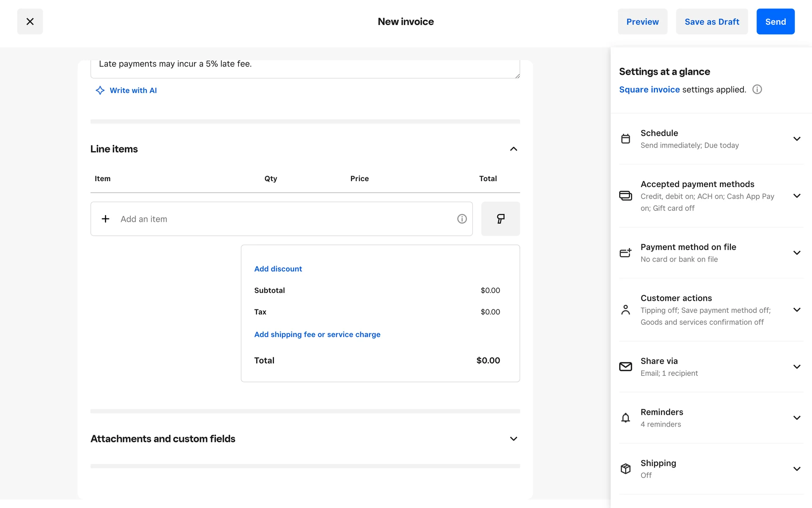This screenshot has height=508, width=812.
Task: Click the Preview button
Action: [642, 22]
